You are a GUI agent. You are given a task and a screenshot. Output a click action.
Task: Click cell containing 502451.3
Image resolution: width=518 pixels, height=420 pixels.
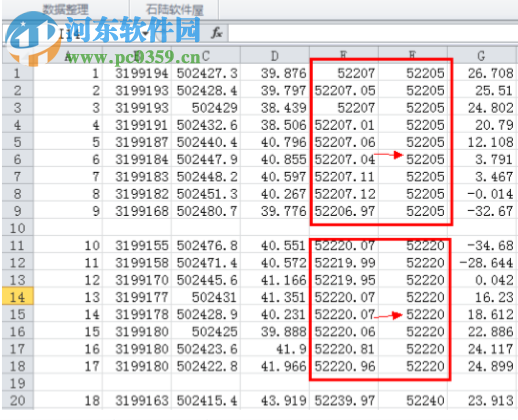tap(206, 194)
